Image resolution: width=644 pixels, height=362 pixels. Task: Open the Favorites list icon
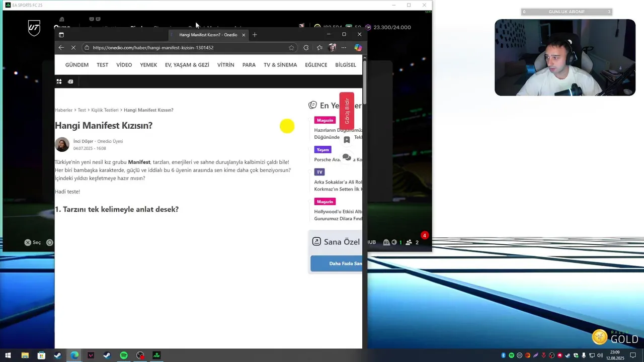click(x=319, y=48)
